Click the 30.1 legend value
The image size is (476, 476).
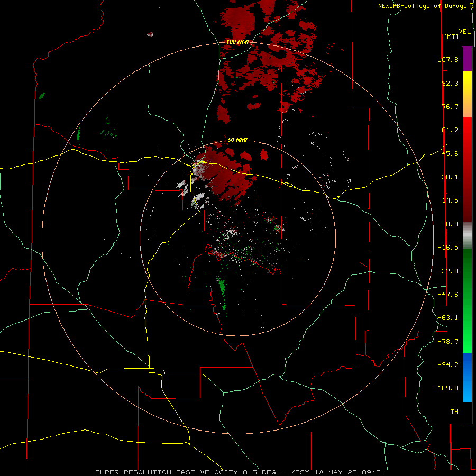(x=450, y=177)
